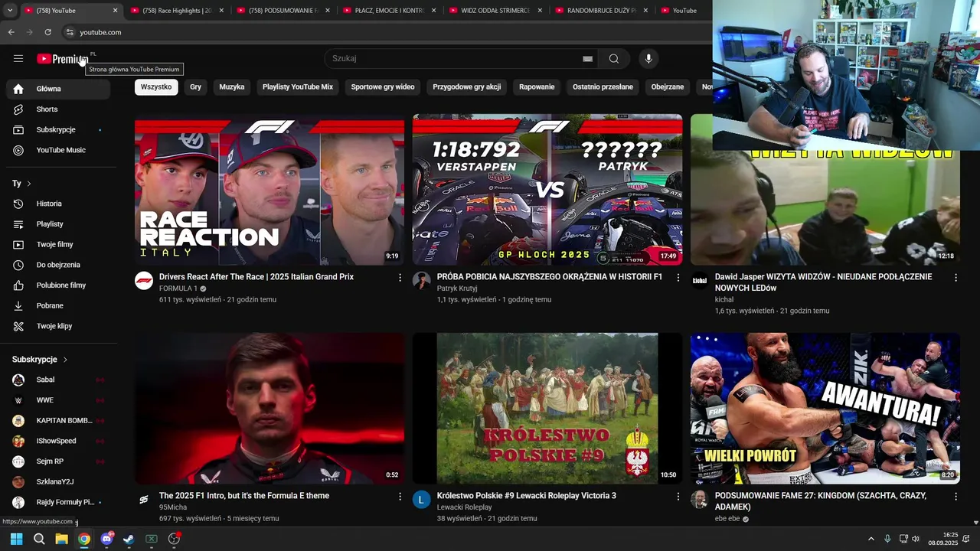Switch to the Race Highlights browser tab
This screenshot has width=980, height=551.
[x=177, y=11]
